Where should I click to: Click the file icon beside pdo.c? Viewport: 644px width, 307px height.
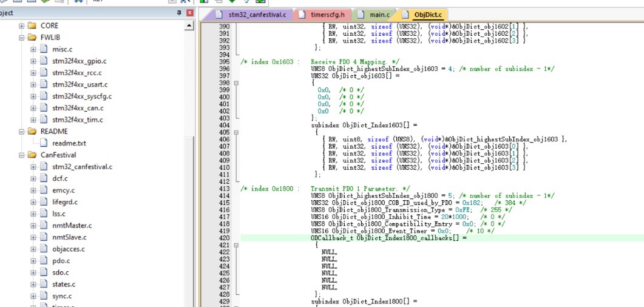(x=44, y=261)
